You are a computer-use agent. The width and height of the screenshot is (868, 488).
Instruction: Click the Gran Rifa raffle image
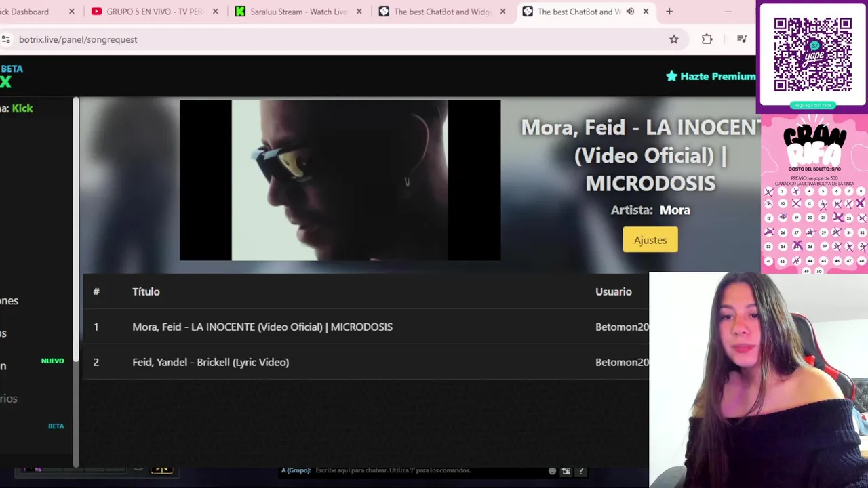pyautogui.click(x=814, y=194)
